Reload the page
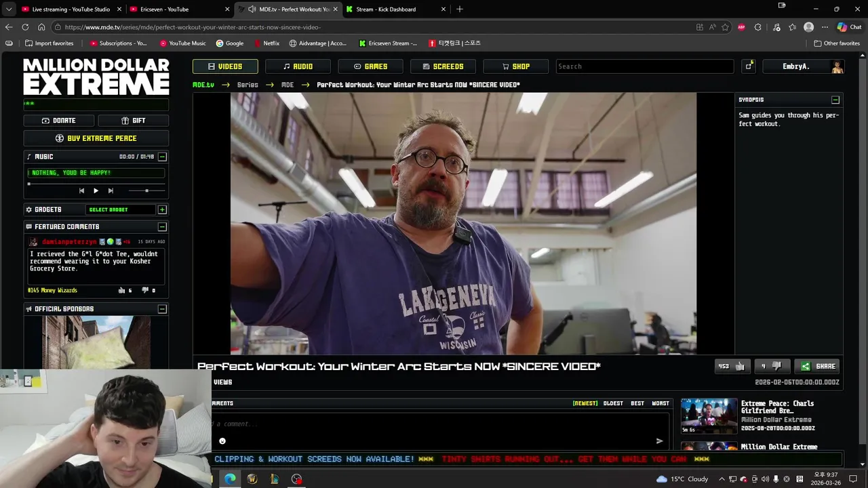Viewport: 868px width, 488px height. coord(25,27)
